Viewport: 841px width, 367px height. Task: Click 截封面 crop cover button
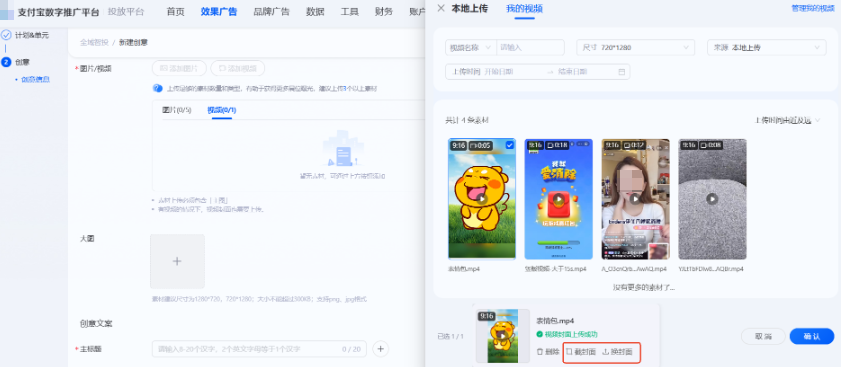[581, 352]
